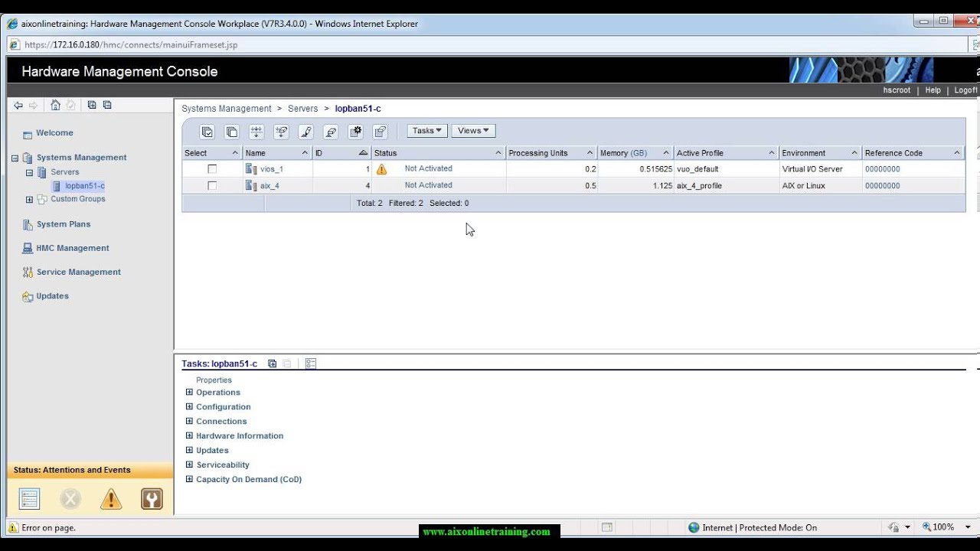Collapse the Systems Management tree node
The image size is (980, 551).
tap(15, 158)
